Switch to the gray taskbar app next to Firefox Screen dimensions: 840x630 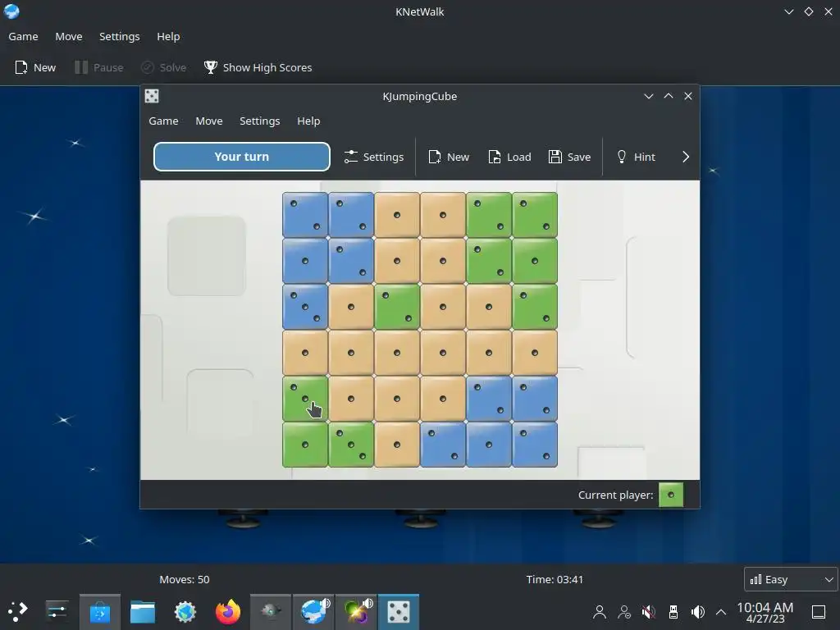(271, 612)
